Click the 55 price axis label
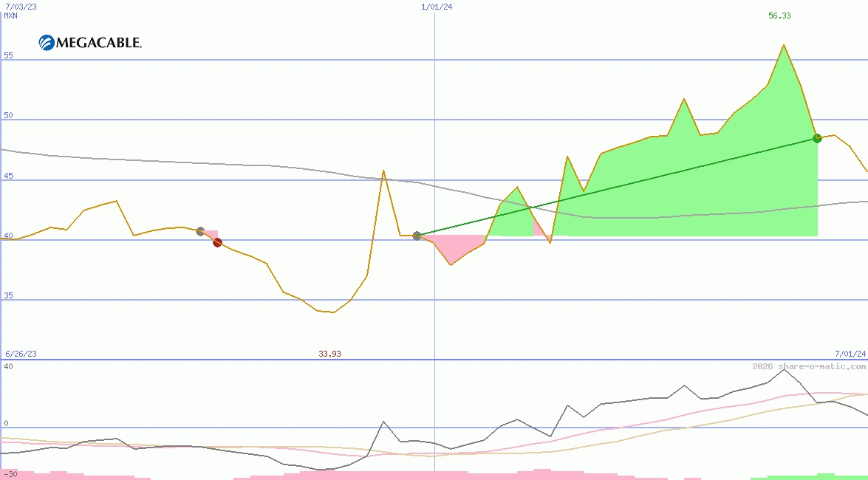This screenshot has height=480, width=868. (x=8, y=56)
